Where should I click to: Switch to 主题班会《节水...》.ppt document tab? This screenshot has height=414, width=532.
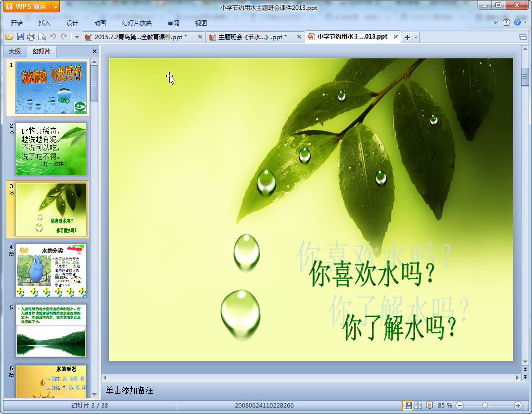(252, 37)
